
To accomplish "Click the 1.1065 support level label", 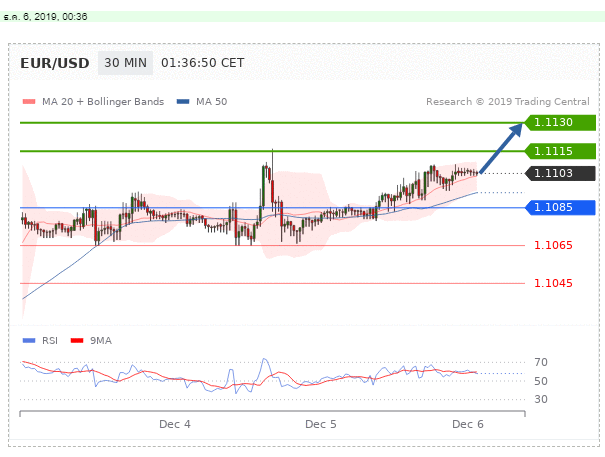I will pyautogui.click(x=553, y=245).
